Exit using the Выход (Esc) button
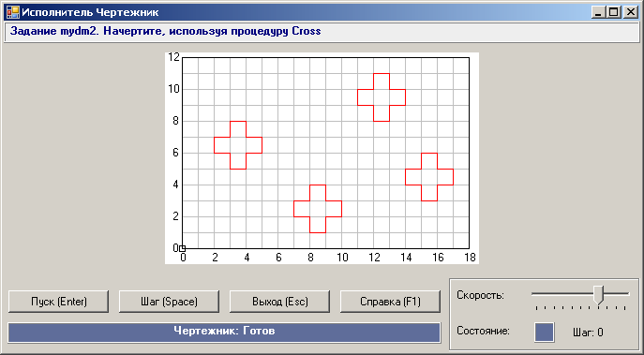 click(x=279, y=302)
